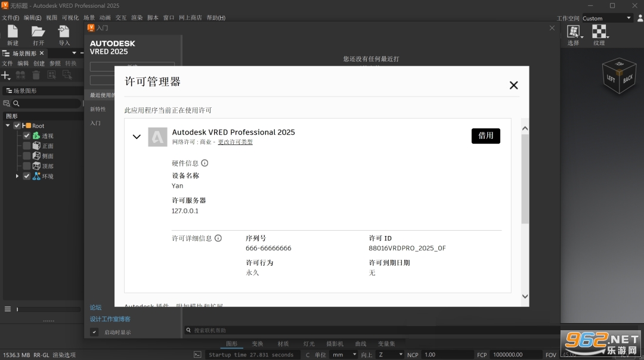Click 渲染选项 in the status bar
This screenshot has height=360, width=644.
click(64, 355)
